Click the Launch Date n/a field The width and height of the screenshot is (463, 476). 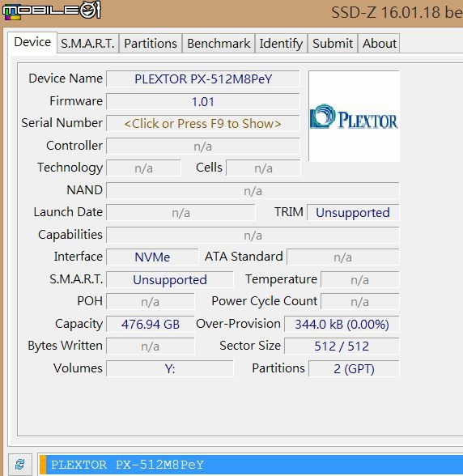[181, 213]
